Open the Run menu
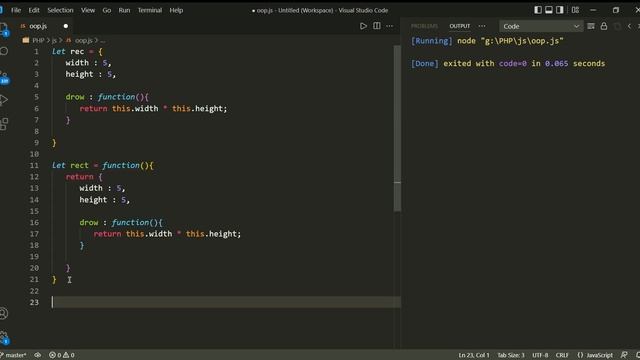640x360 pixels. [x=124, y=10]
